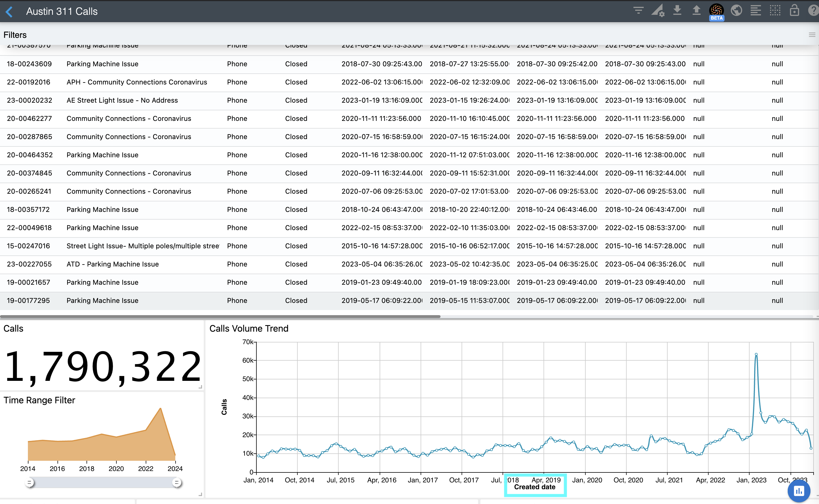Toggle the dashboard unlock padlock
This screenshot has height=504, width=819.
pyautogui.click(x=794, y=11)
